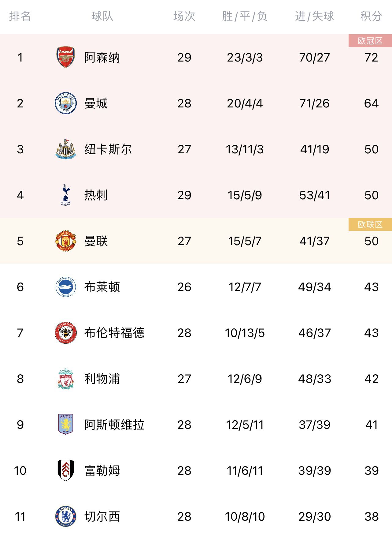
Task: Open the Fulham club crest
Action: point(65,470)
